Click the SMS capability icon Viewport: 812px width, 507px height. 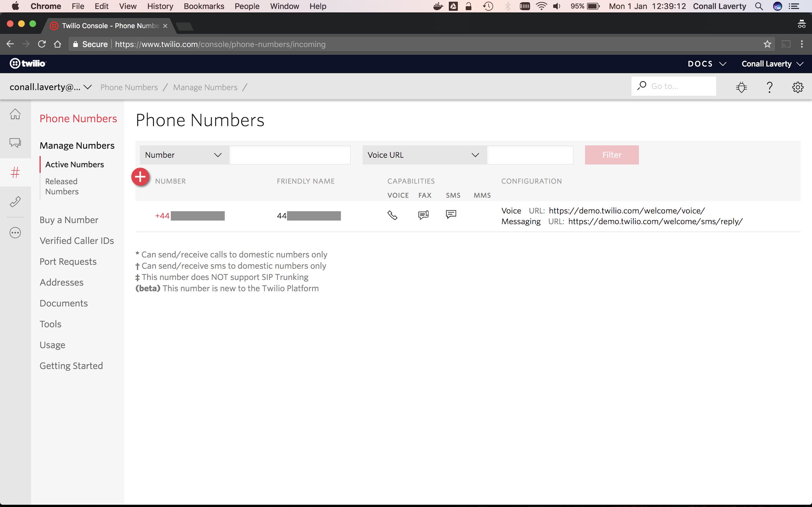point(451,214)
